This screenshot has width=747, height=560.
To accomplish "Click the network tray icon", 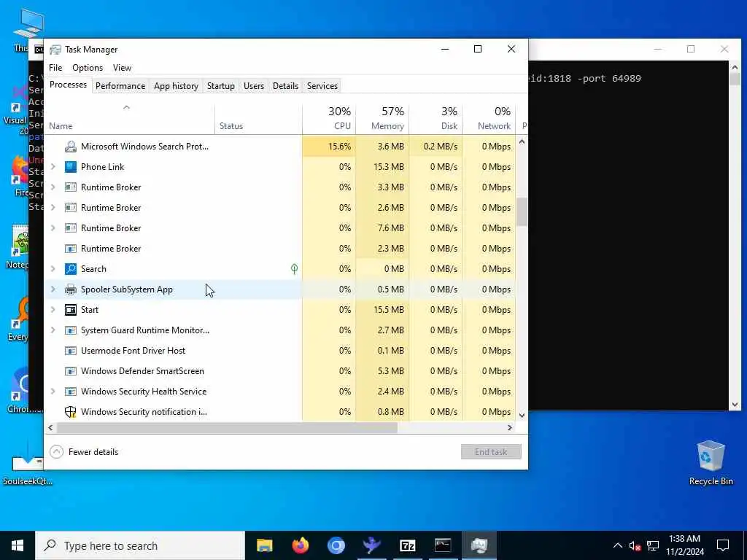I will pyautogui.click(x=653, y=545).
